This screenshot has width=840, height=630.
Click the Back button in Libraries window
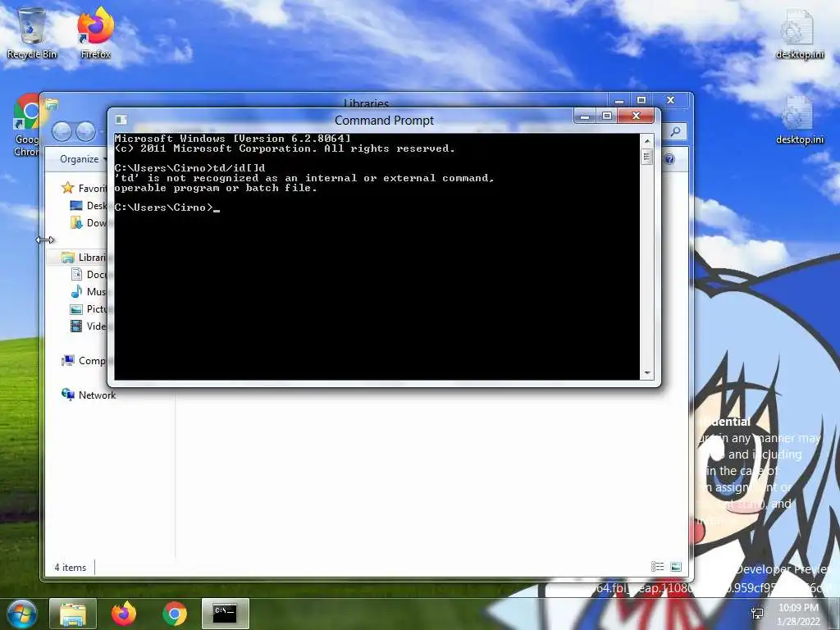62,131
